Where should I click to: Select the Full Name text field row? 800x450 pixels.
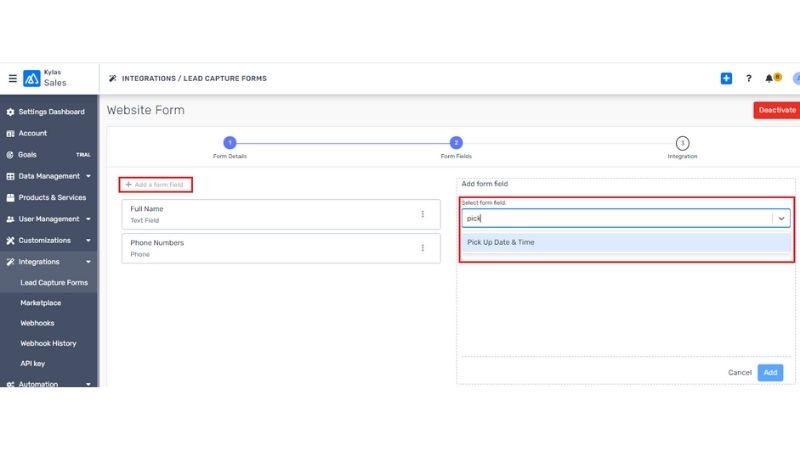tap(281, 214)
